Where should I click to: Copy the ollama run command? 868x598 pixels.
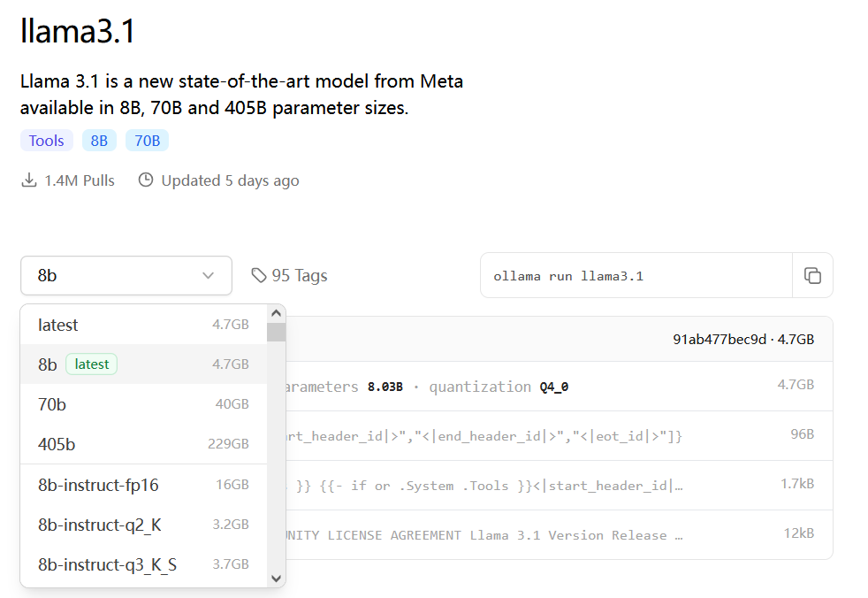click(812, 276)
